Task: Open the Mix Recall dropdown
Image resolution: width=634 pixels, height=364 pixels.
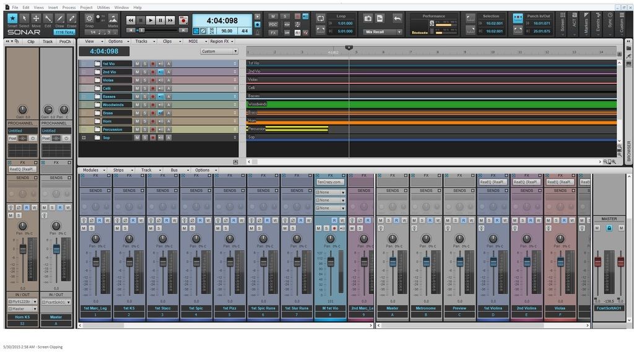Action: 383,32
